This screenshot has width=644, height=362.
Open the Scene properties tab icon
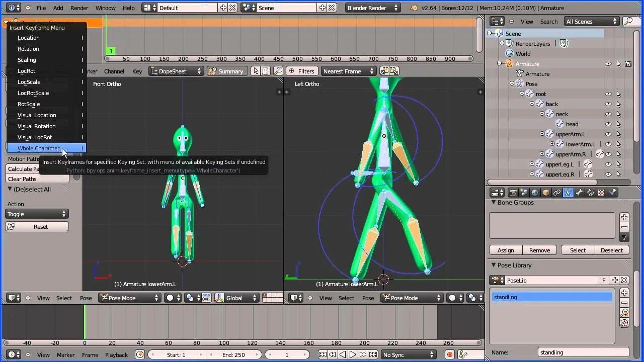tap(524, 193)
